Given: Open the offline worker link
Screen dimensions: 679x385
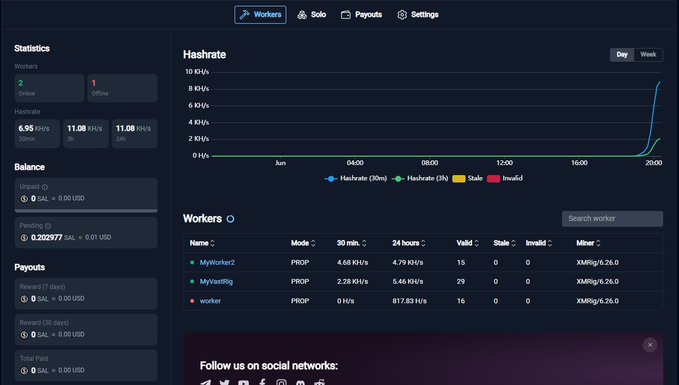Looking at the screenshot, I should (210, 301).
